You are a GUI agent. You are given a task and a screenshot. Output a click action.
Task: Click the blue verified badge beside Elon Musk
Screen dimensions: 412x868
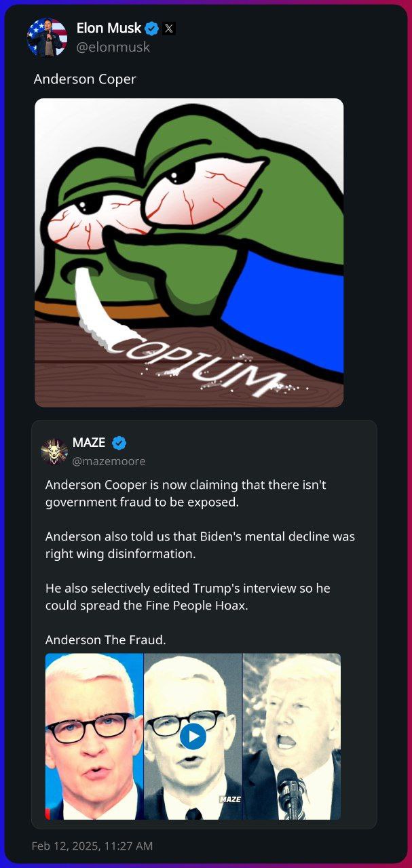[152, 28]
